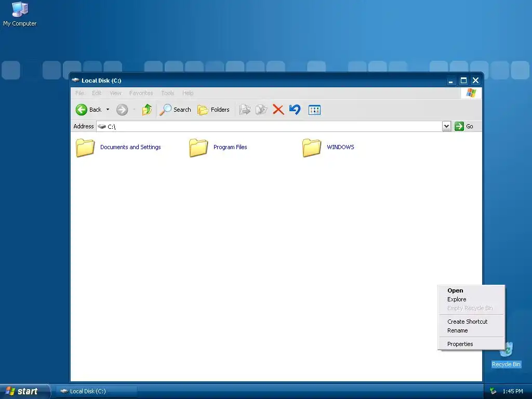Screen dimensions: 532x399
Task: Click the Local Disk (C:) taskbar button
Action: pos(97,391)
